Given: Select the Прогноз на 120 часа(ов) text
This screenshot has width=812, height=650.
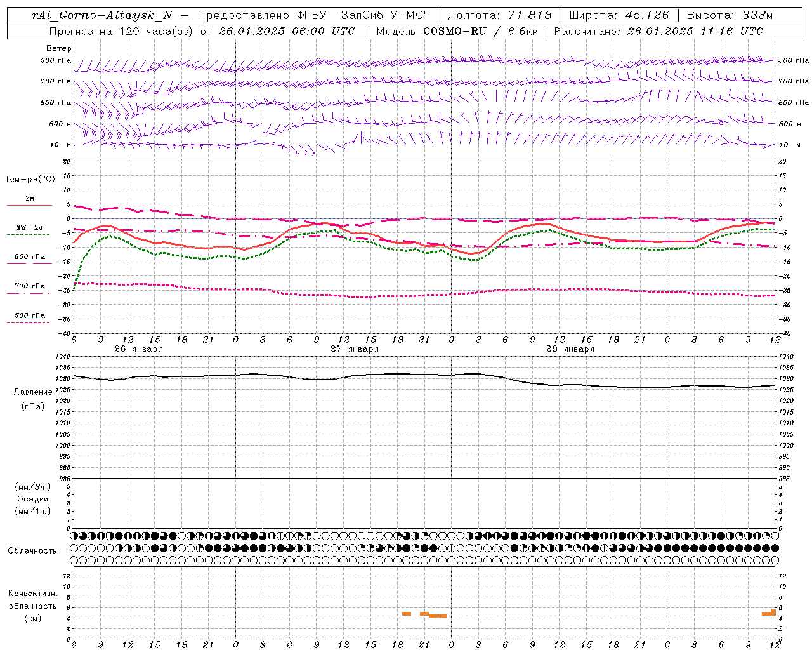Looking at the screenshot, I should pos(122,31).
